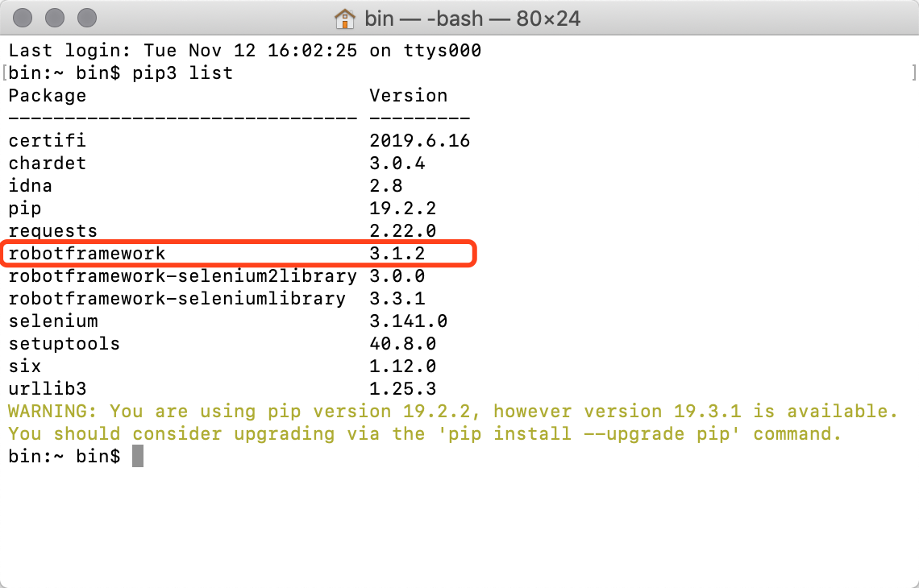Click the "Version" column header

tap(408, 96)
